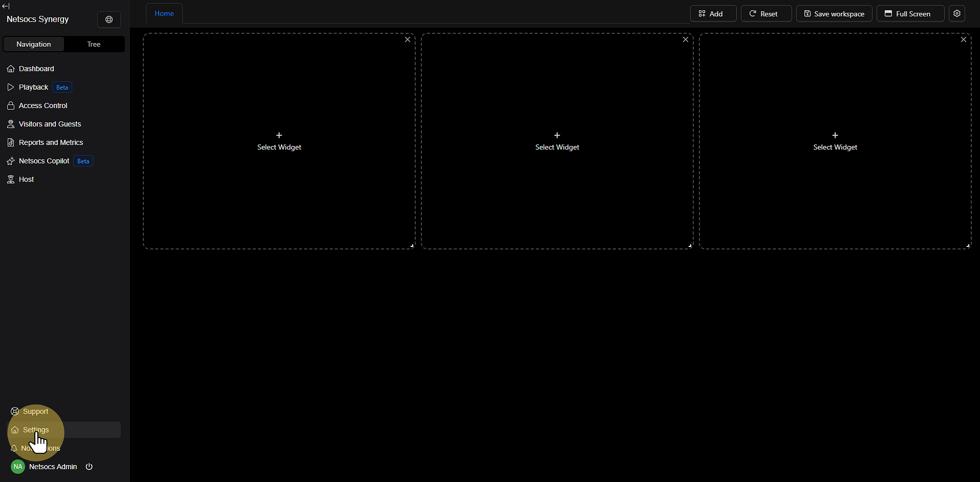
Task: Click the NA user avatar
Action: point(18,467)
